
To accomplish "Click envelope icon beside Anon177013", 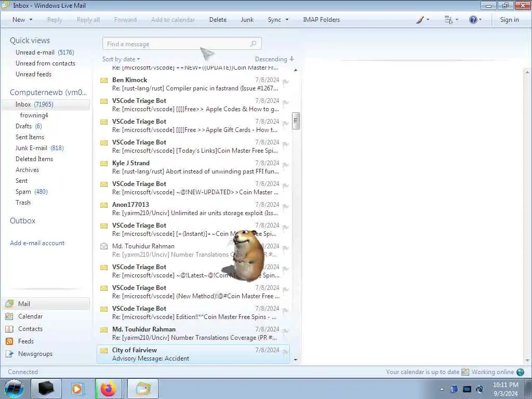I will [x=104, y=205].
